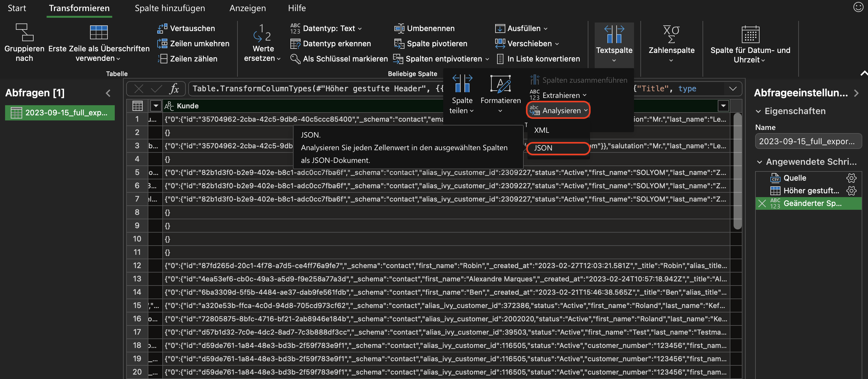Click Zeilen zählen

coord(187,59)
